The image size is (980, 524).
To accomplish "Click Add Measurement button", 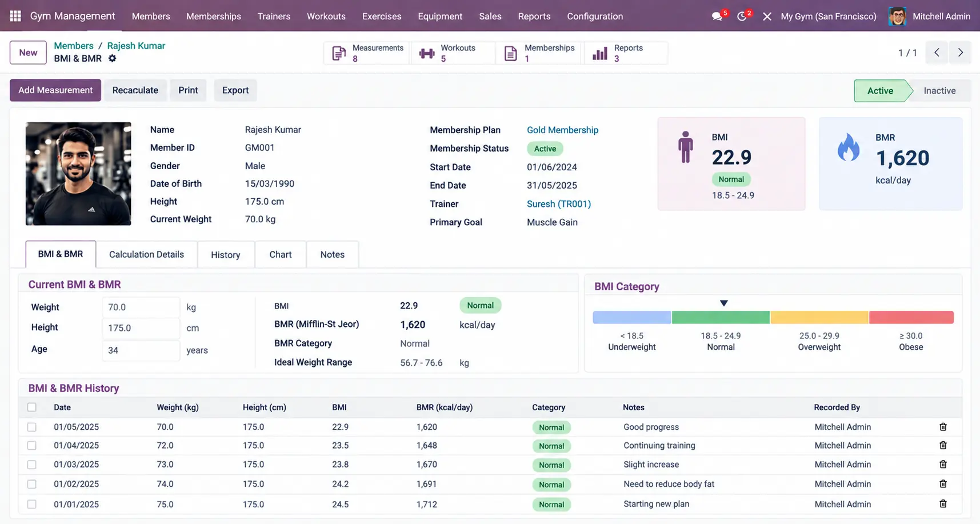I will tap(55, 90).
